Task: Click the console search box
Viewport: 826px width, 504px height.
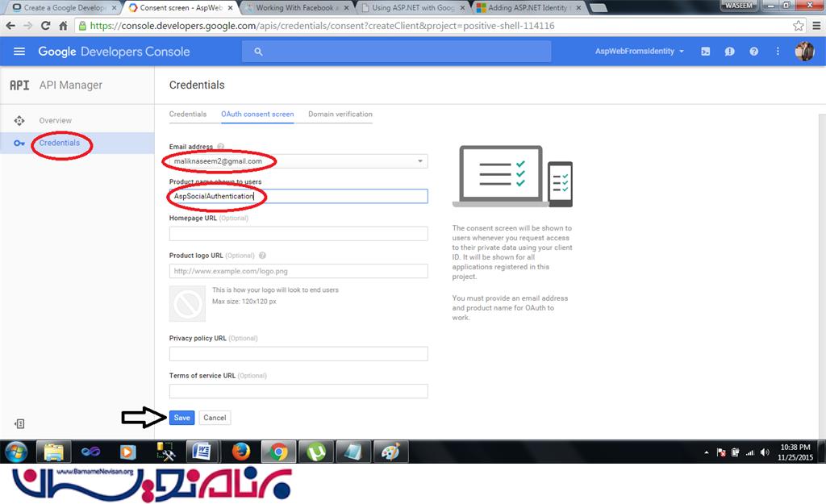Action: pos(397,52)
